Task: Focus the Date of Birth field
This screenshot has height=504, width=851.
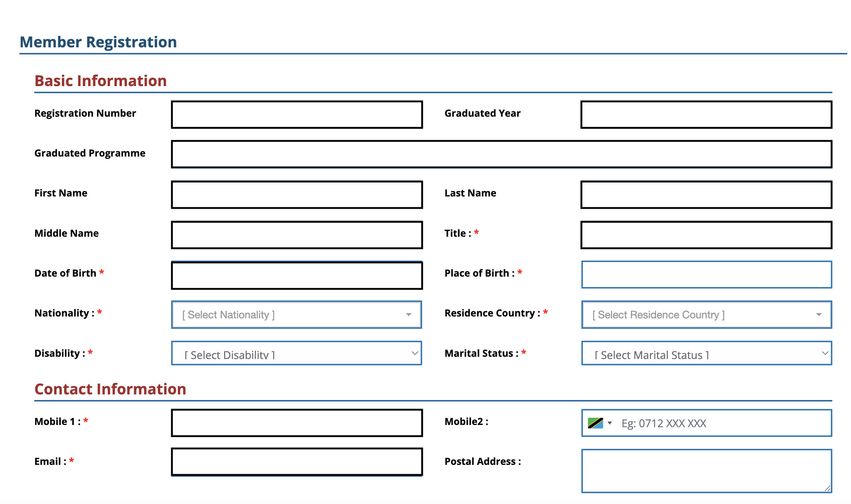Action: (x=296, y=275)
